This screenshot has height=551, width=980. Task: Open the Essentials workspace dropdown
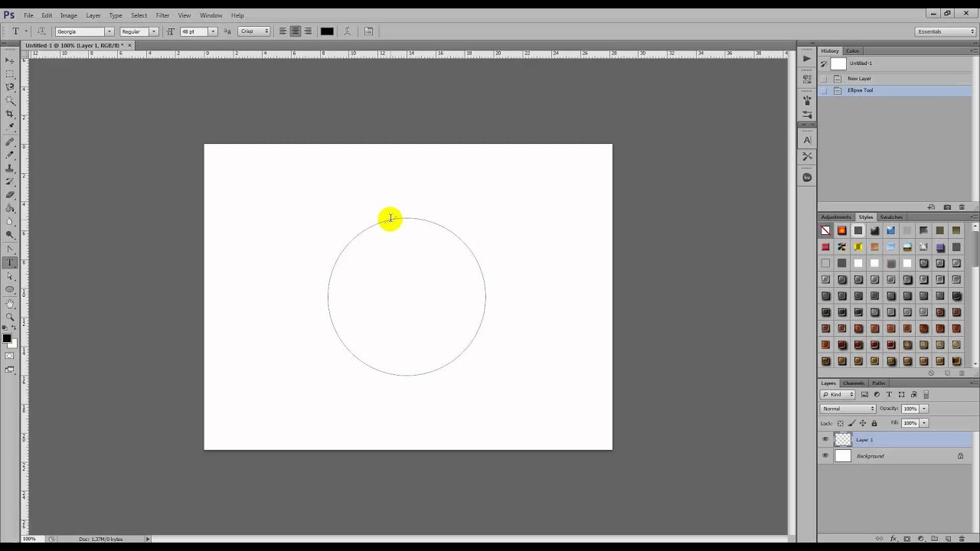click(946, 31)
